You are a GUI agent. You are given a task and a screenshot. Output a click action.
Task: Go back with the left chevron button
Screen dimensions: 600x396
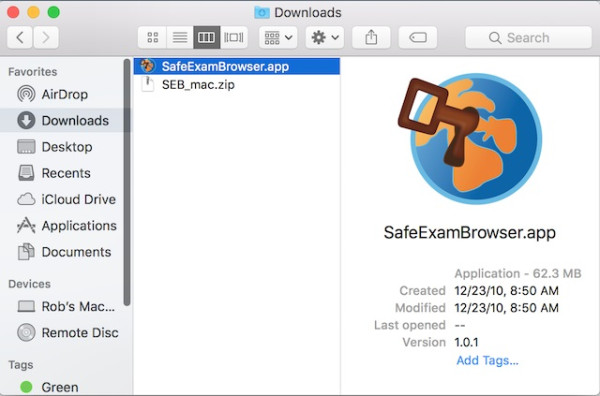(20, 37)
